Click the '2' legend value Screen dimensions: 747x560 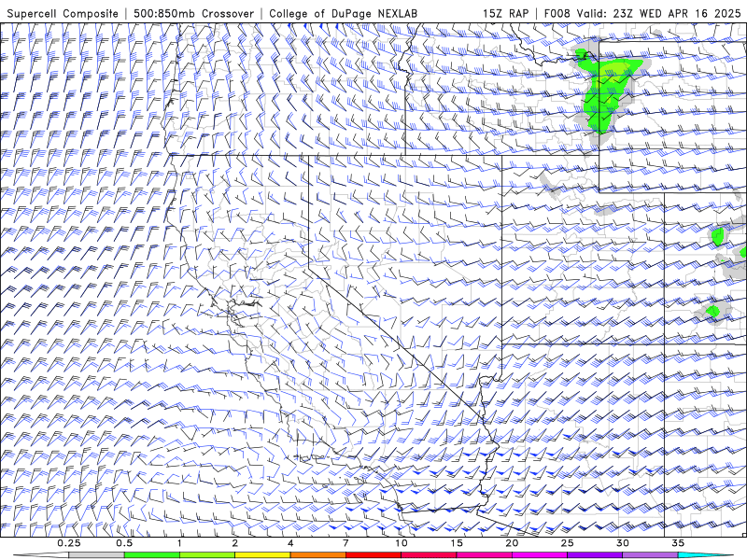tap(235, 543)
